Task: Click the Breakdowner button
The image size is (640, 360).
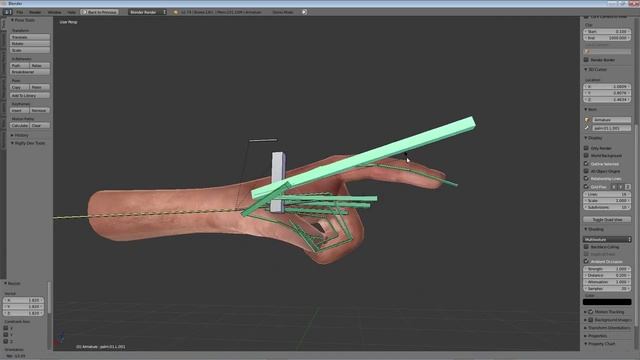Action: point(30,72)
